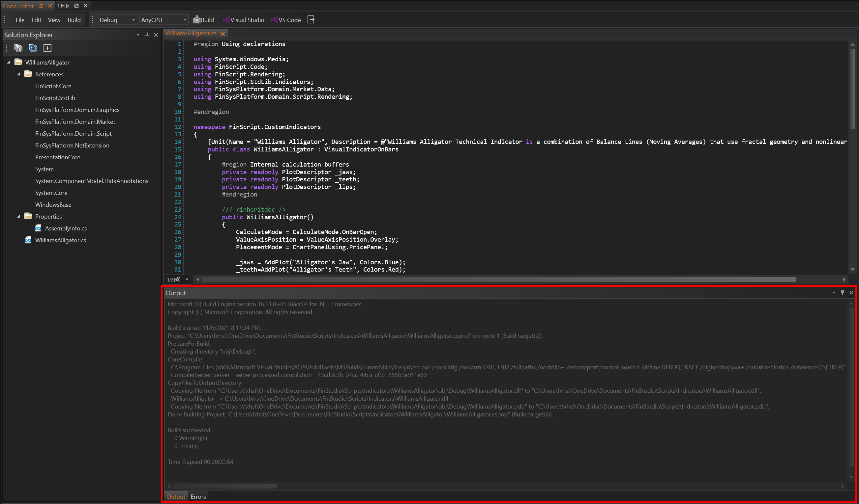Open the View menu
The image size is (859, 504).
[x=54, y=20]
